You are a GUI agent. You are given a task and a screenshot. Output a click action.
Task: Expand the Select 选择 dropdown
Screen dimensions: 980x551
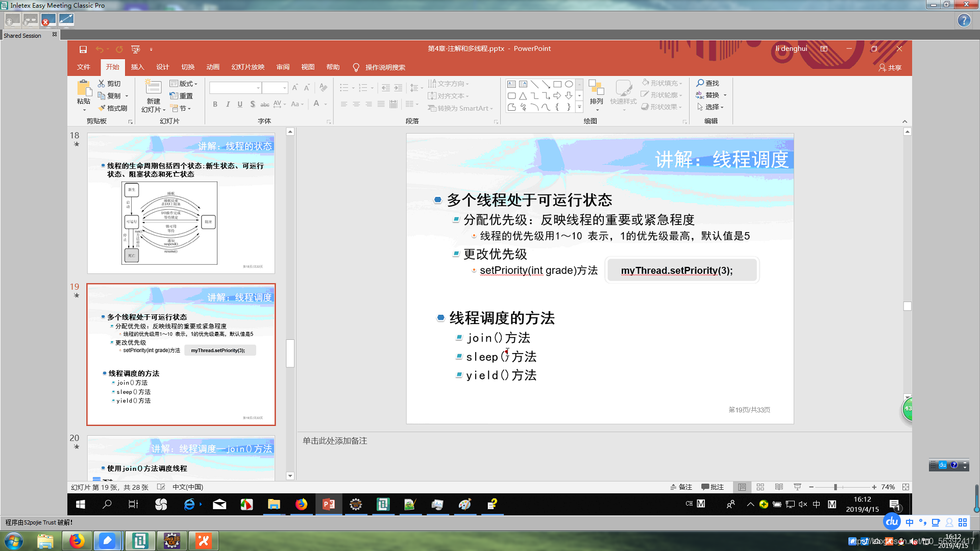tap(710, 107)
